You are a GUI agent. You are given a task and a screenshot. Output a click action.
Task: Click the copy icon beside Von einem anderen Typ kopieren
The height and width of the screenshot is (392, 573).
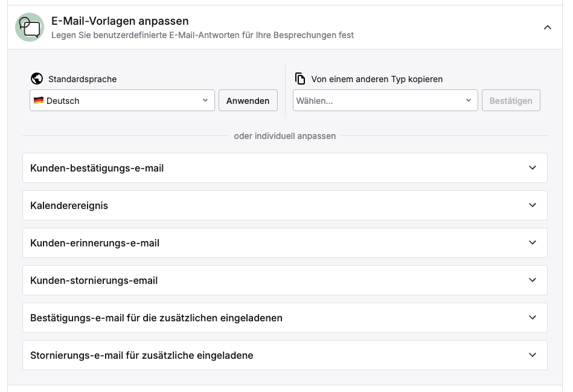tap(300, 79)
